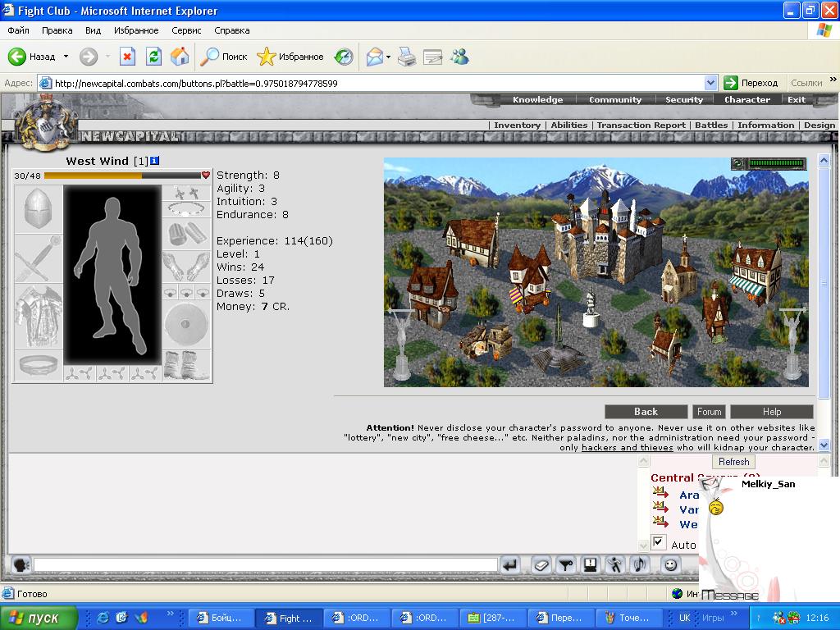The height and width of the screenshot is (630, 840).
Task: Select the bracers equipment slot
Action: point(186,234)
